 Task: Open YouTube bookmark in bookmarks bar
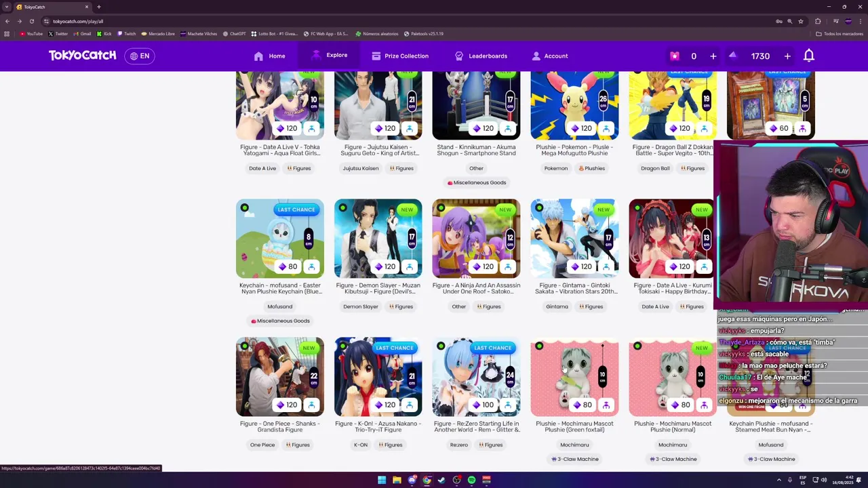[31, 33]
